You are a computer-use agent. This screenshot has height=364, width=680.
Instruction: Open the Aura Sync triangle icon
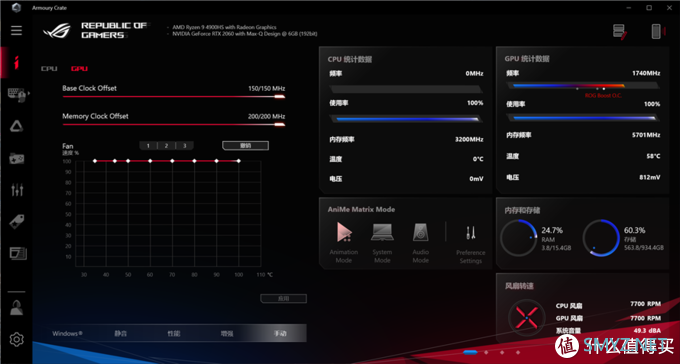tap(16, 126)
